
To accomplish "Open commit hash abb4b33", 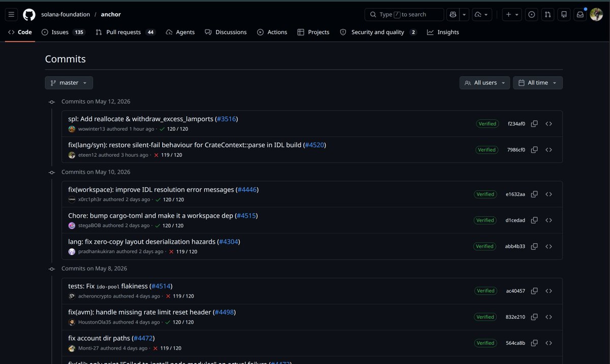I will point(515,246).
